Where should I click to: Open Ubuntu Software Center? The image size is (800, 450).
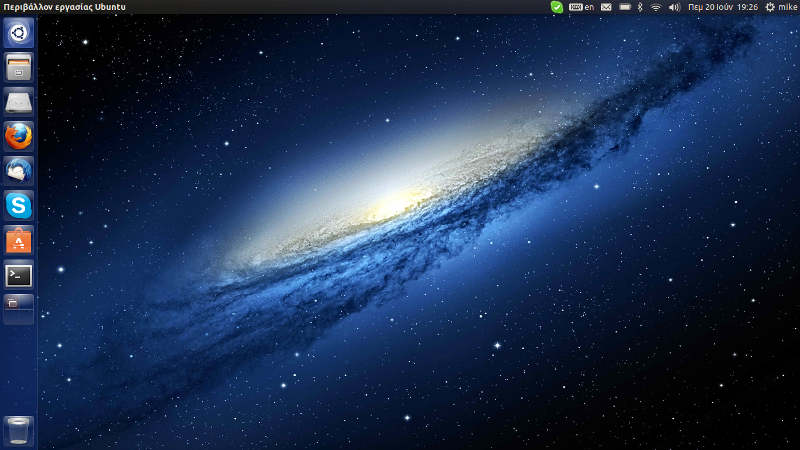point(19,240)
